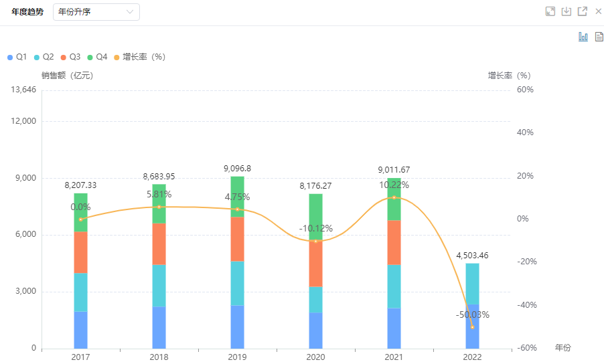The image size is (604, 364).
Task: Switch to data table view icon
Action: coord(599,37)
